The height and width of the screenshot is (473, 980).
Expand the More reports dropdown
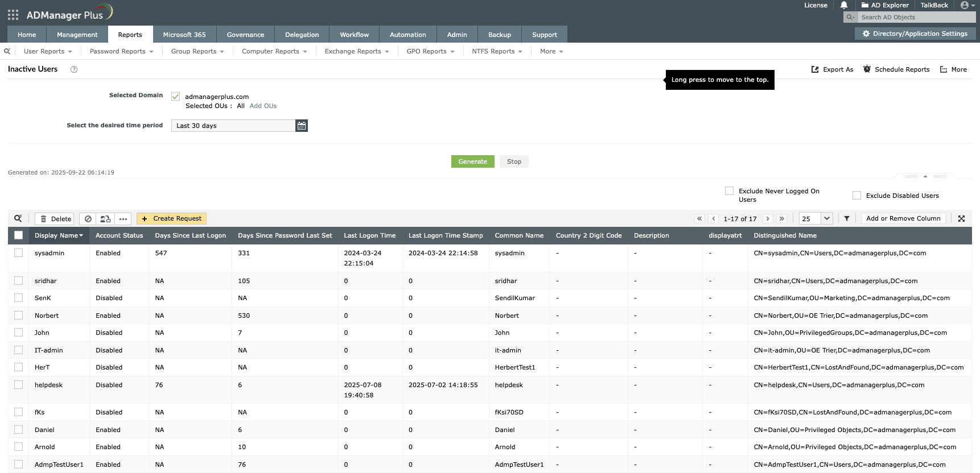coord(551,51)
